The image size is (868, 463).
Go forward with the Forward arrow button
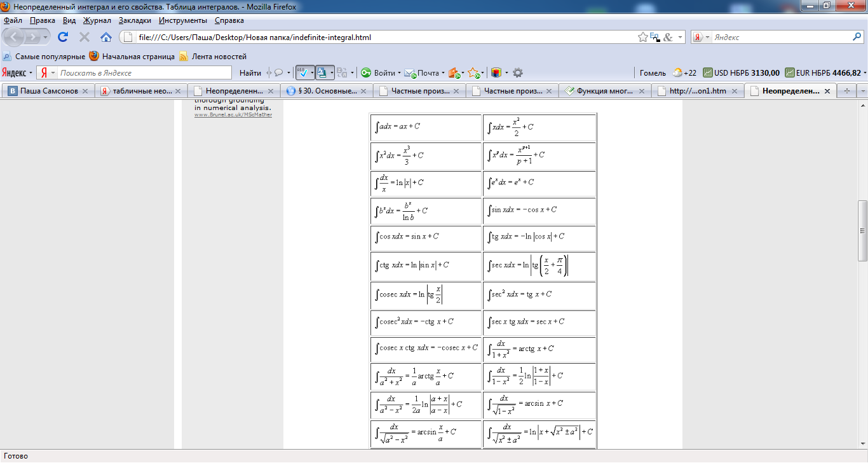pyautogui.click(x=34, y=38)
